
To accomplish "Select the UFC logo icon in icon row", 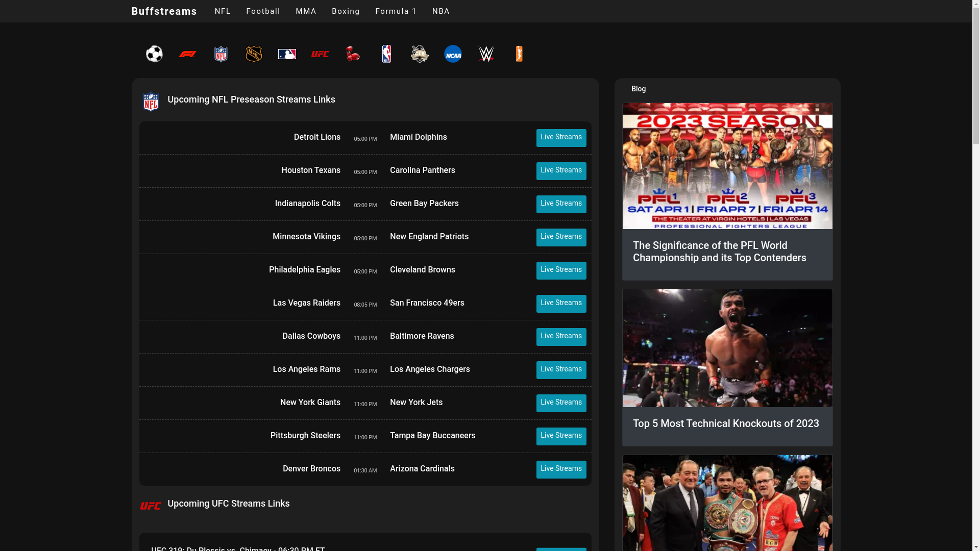I will click(320, 54).
